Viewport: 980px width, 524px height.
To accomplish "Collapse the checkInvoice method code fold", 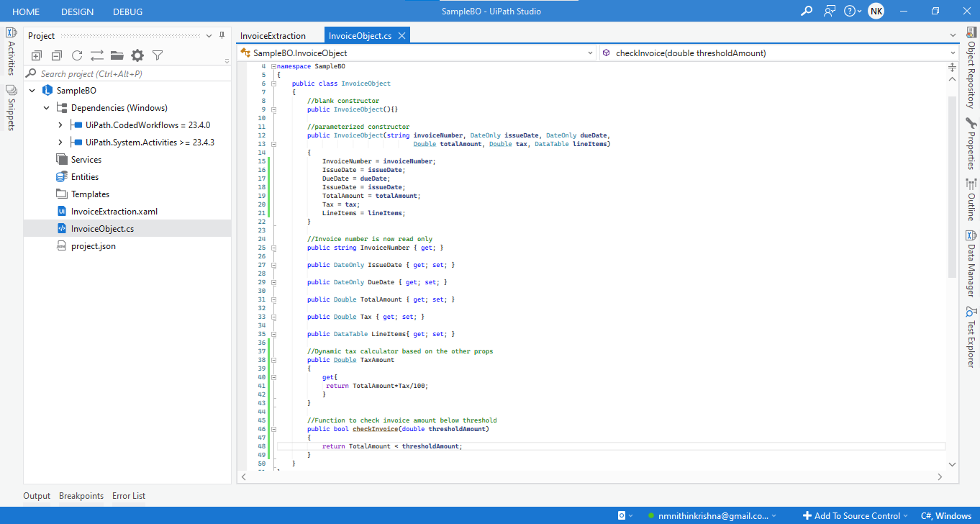I will click(x=273, y=429).
